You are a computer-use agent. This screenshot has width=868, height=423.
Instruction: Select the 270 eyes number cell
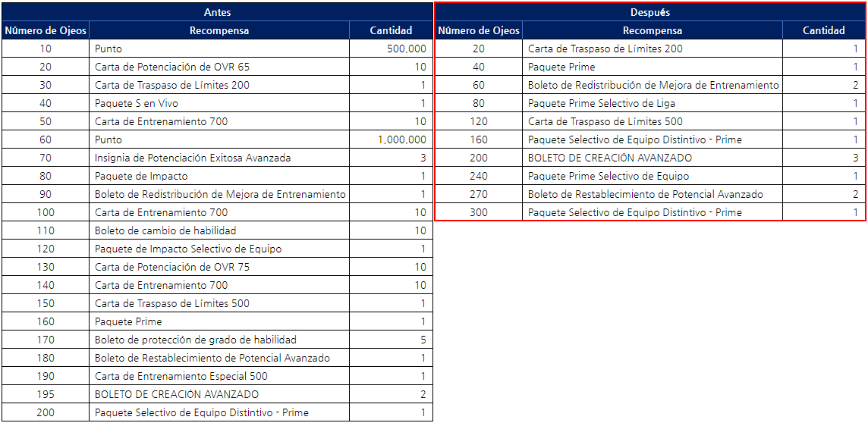click(479, 194)
